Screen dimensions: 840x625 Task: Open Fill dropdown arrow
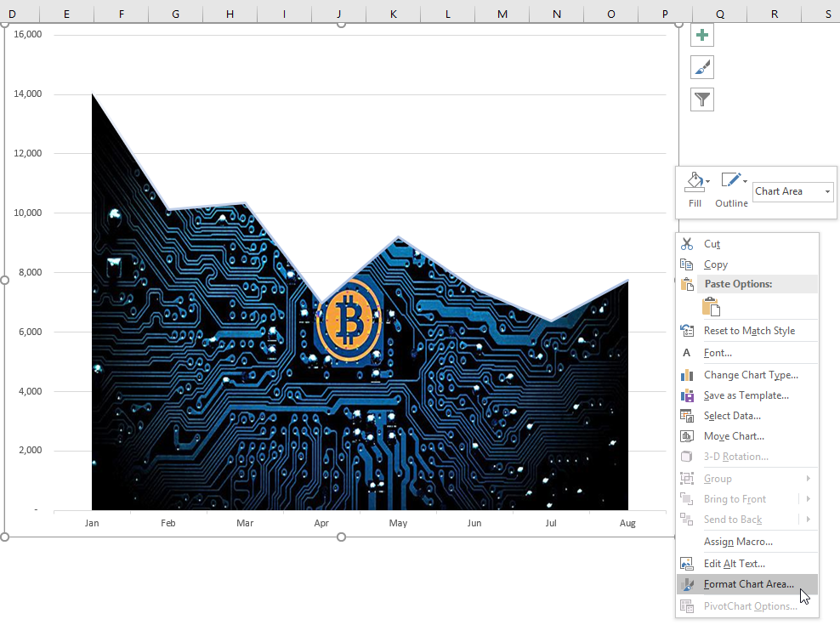click(x=708, y=182)
